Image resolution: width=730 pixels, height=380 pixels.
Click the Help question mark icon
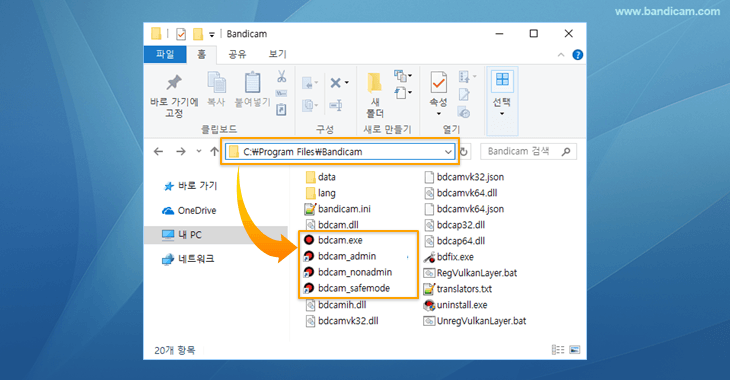click(577, 55)
